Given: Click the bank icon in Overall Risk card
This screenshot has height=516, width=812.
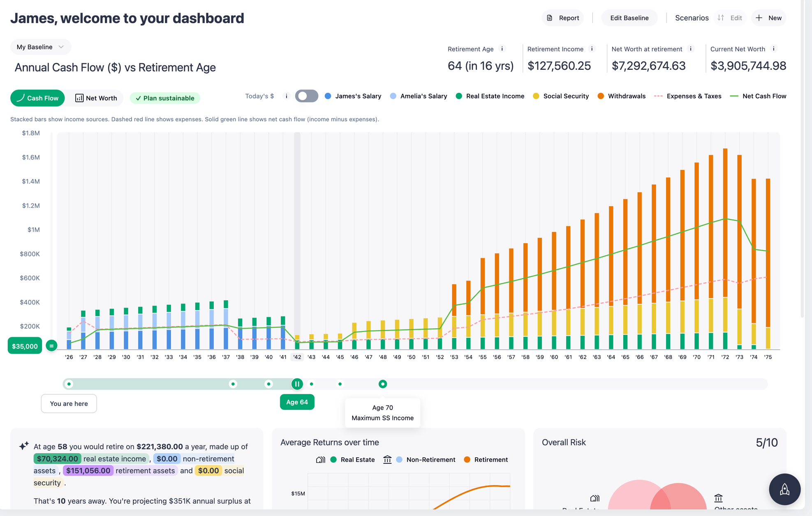Looking at the screenshot, I should [718, 498].
